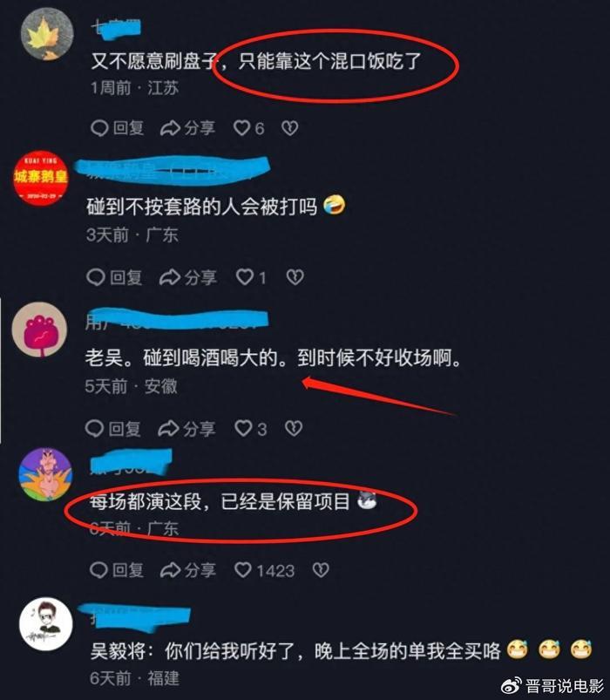Open the red 城寨鹅皇 avatar profile

click(40, 178)
